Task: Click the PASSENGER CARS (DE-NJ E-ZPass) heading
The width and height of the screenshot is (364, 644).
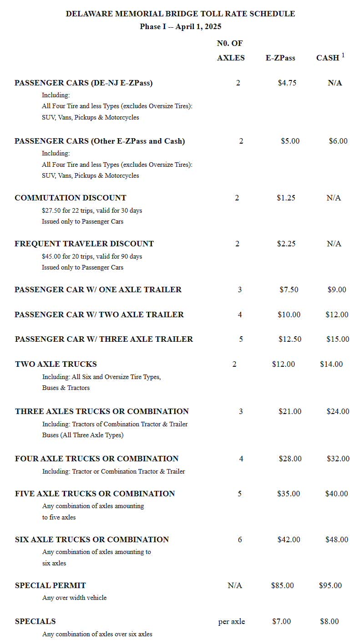Action: pyautogui.click(x=84, y=83)
